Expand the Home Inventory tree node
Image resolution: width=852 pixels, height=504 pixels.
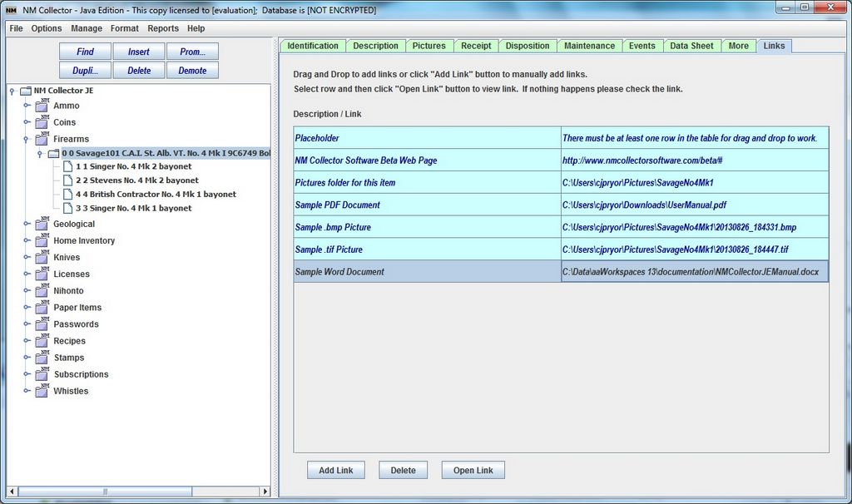[27, 241]
